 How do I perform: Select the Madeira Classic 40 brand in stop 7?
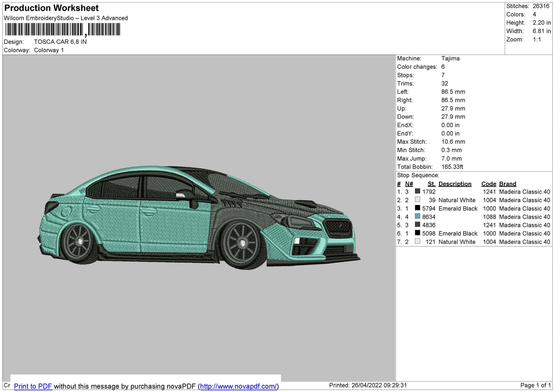[x=525, y=242]
